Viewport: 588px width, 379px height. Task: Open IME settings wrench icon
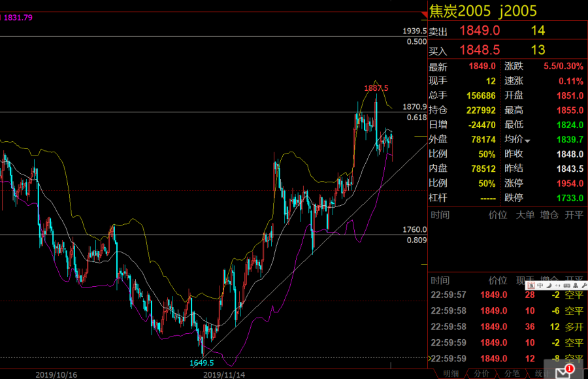pos(584,286)
